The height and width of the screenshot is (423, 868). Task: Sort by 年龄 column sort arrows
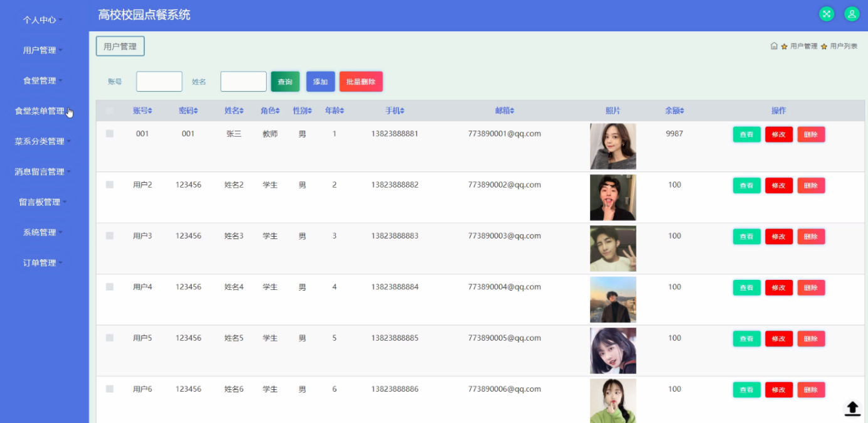point(341,111)
